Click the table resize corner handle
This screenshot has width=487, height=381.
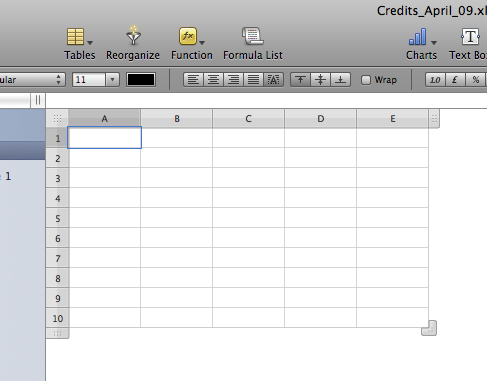pos(429,328)
